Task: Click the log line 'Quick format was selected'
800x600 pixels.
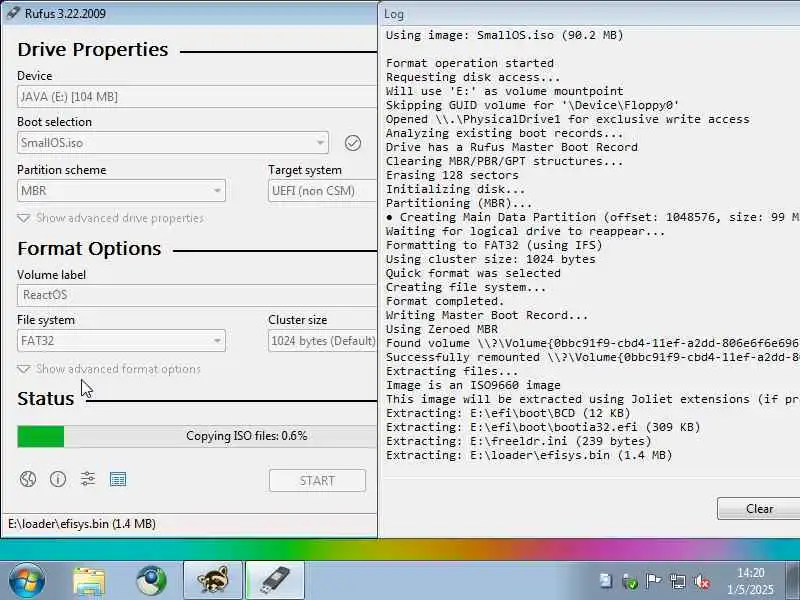Action: (473, 273)
